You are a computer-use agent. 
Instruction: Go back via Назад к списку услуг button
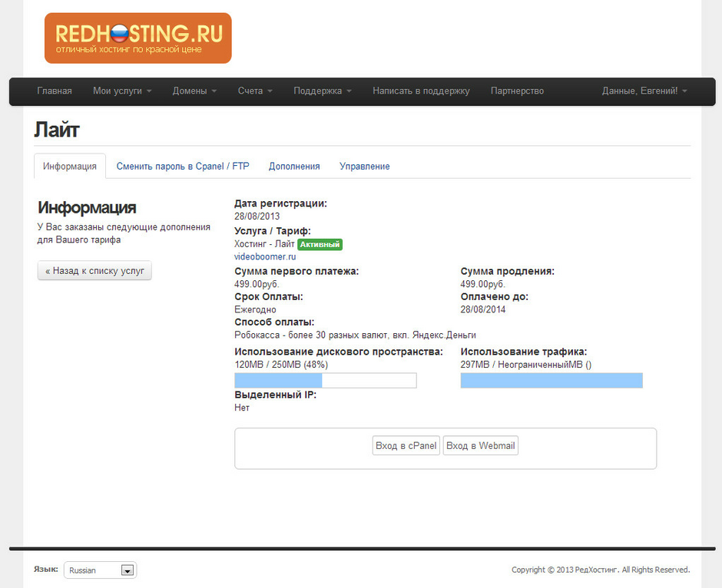94,270
